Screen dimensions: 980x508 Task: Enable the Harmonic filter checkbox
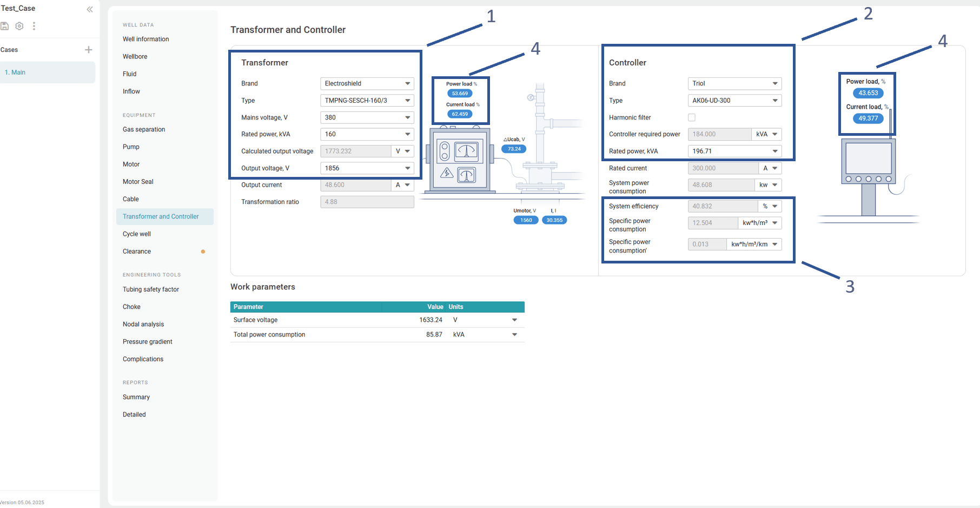[x=692, y=117]
